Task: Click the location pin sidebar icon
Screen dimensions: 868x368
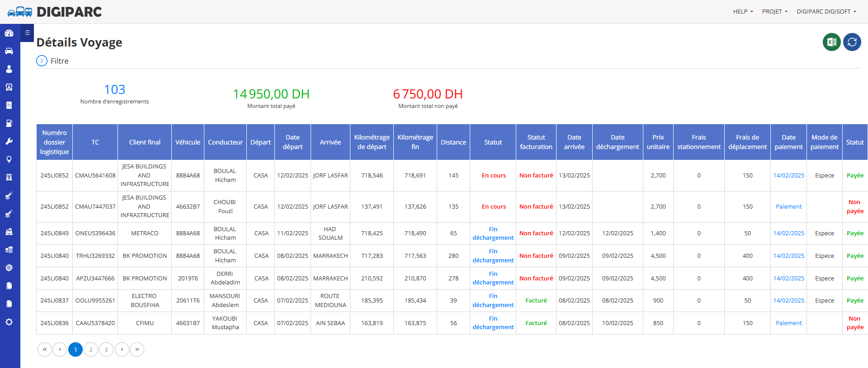Action: [9, 159]
